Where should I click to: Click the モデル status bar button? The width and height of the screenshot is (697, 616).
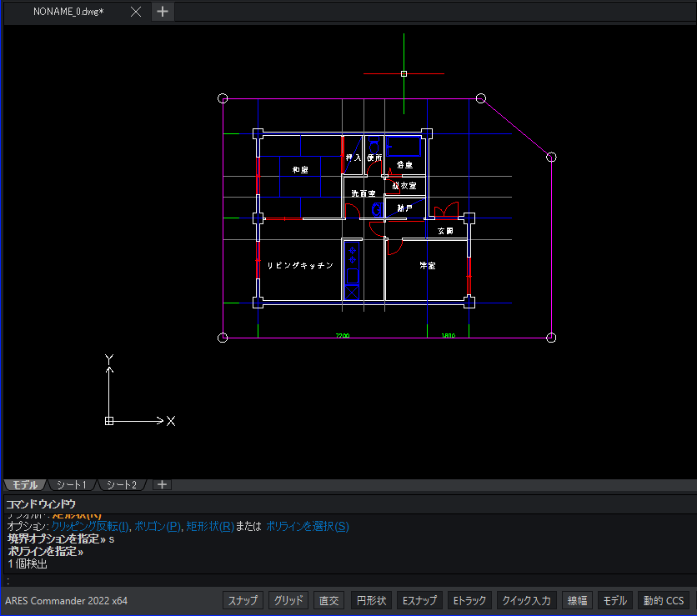(x=614, y=600)
